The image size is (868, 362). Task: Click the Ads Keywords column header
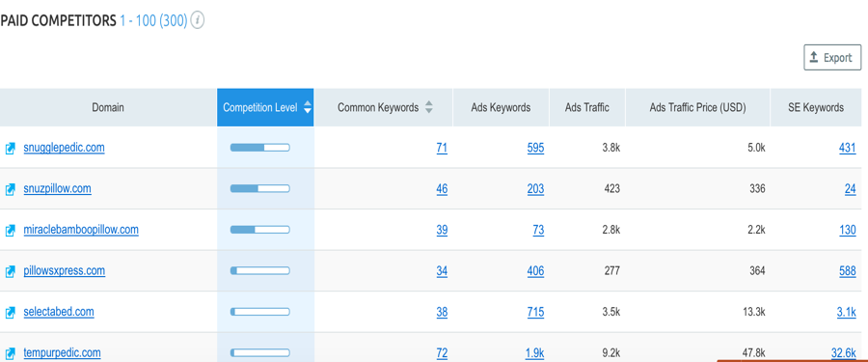pyautogui.click(x=501, y=107)
